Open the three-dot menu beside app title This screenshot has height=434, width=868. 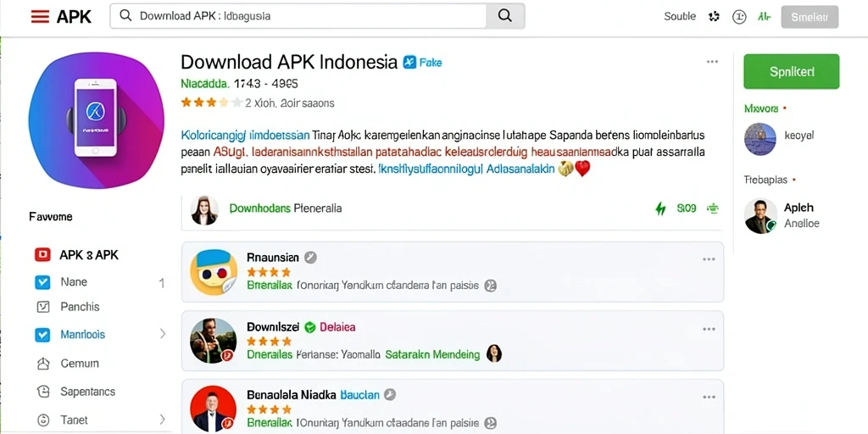712,61
